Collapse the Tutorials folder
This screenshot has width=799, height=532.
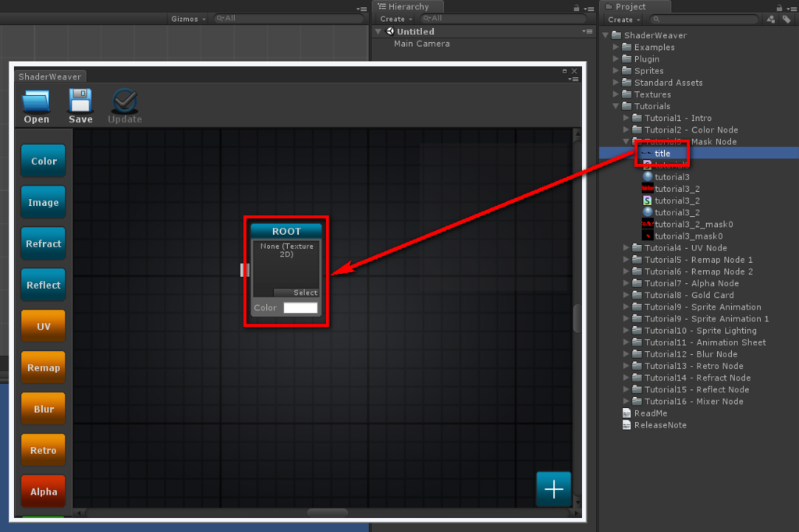[616, 106]
